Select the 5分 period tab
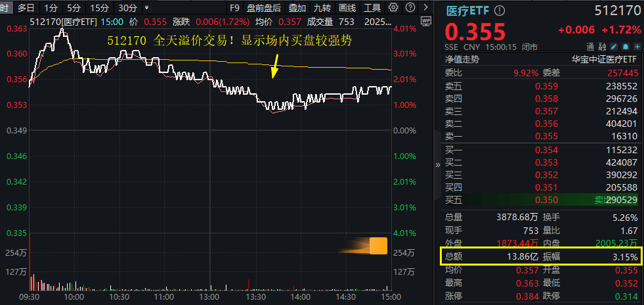Screen dimensions: 644x305 pos(74,7)
